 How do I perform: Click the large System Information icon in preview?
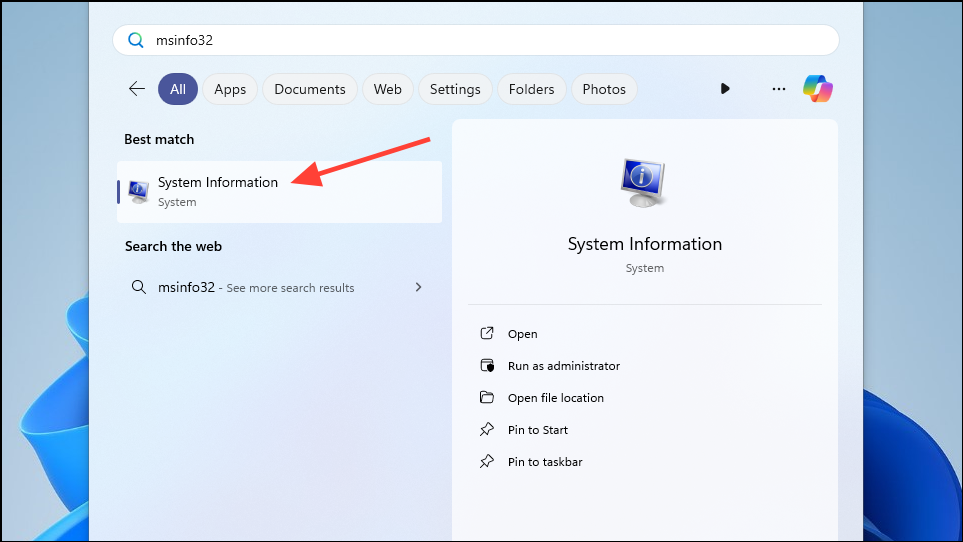point(644,183)
